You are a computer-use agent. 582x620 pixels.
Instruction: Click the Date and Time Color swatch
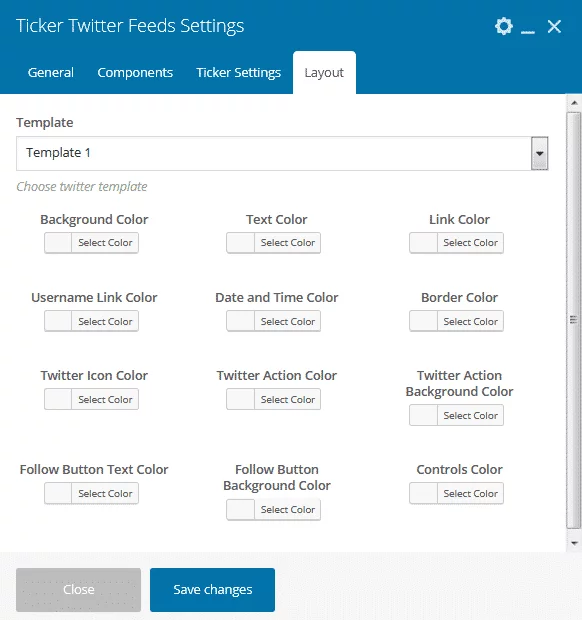(x=240, y=321)
